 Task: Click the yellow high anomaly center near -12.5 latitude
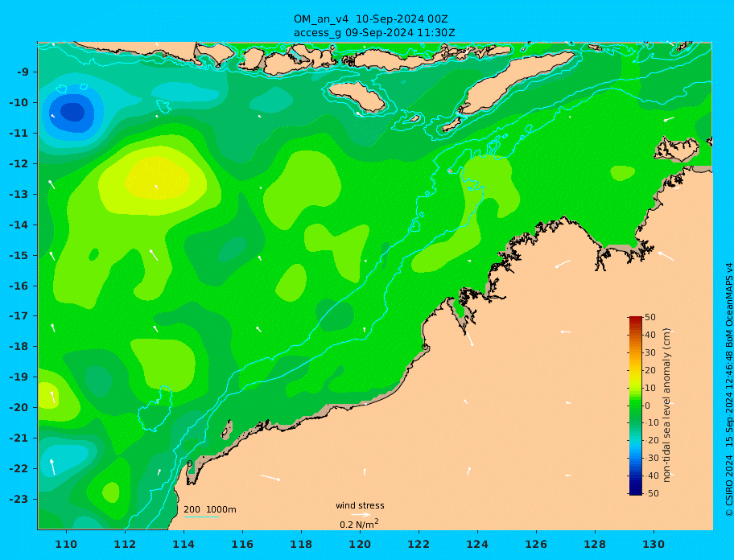(157, 179)
